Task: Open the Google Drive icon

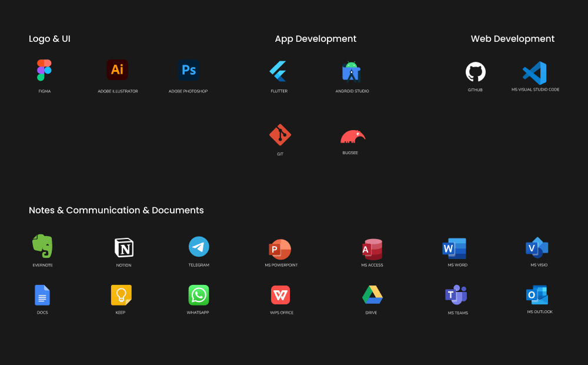Action: pyautogui.click(x=372, y=295)
